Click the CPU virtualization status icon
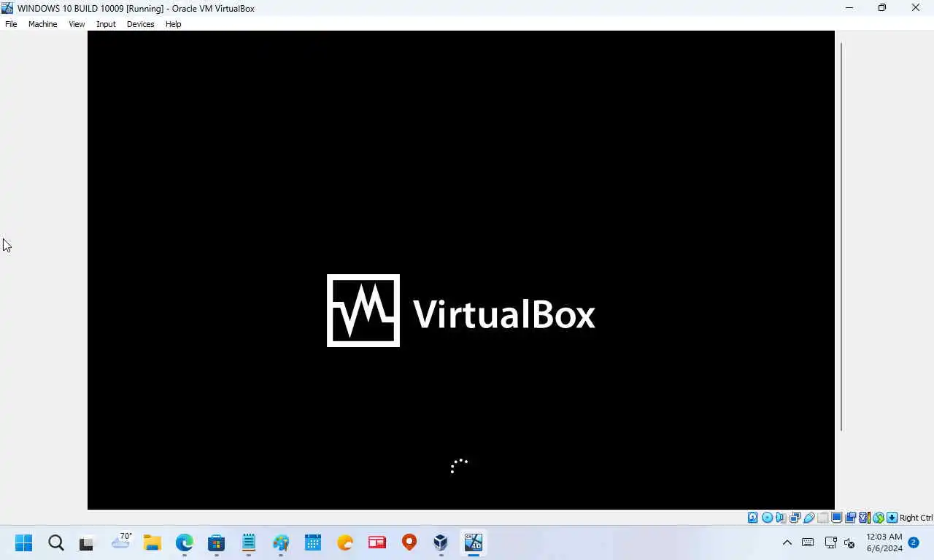This screenshot has height=560, width=934. click(864, 518)
